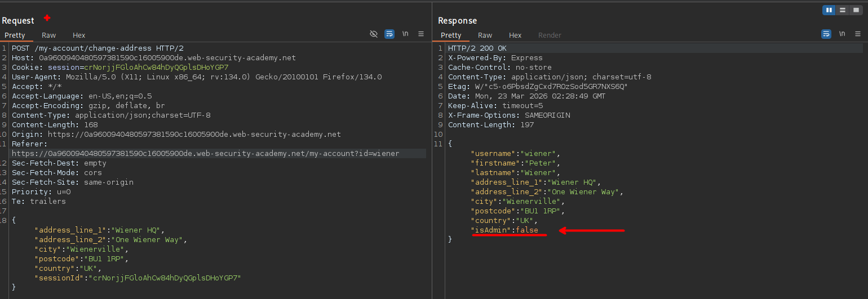This screenshot has width=868, height=299.
Task: Toggle line wrap in Response panel
Action: coord(826,34)
